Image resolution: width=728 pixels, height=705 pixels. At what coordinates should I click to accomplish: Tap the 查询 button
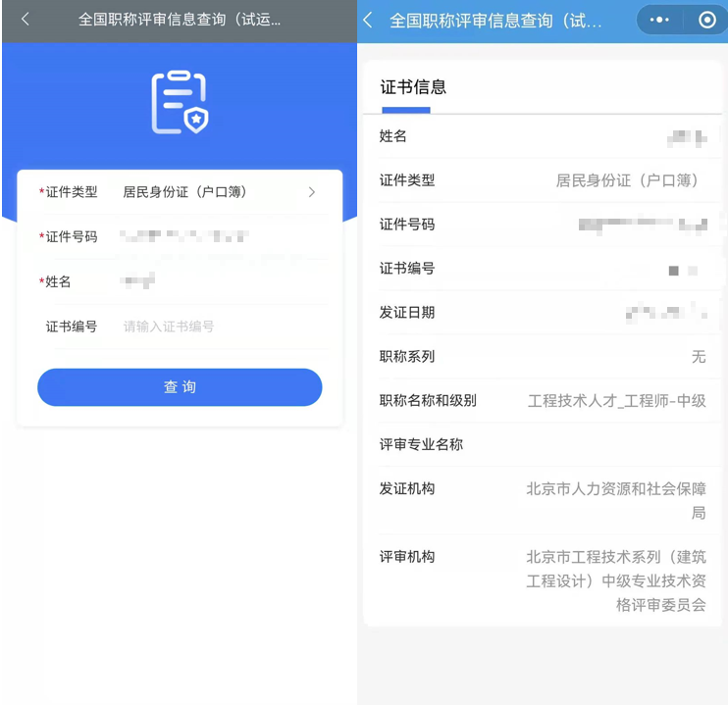[180, 387]
